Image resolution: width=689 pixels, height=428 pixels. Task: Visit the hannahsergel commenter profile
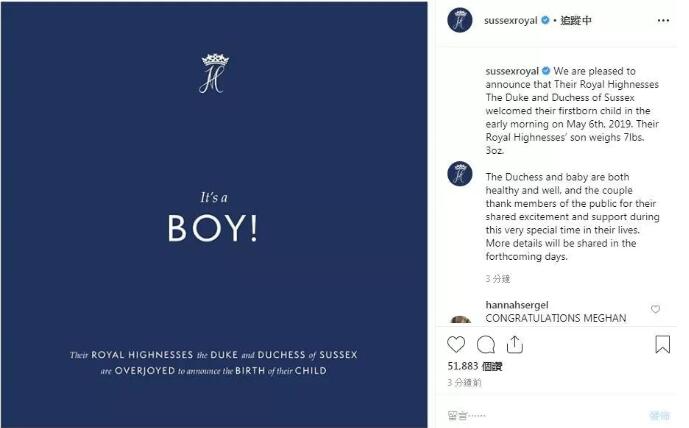(518, 305)
